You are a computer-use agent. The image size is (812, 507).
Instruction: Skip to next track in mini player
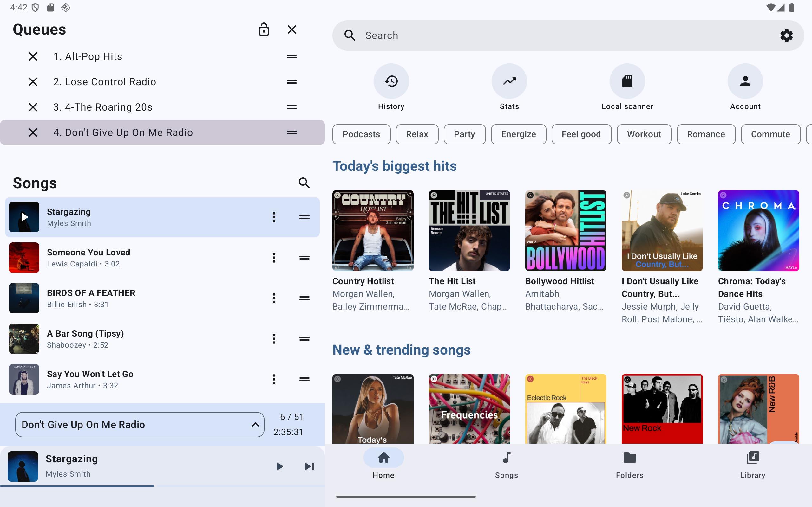click(309, 466)
